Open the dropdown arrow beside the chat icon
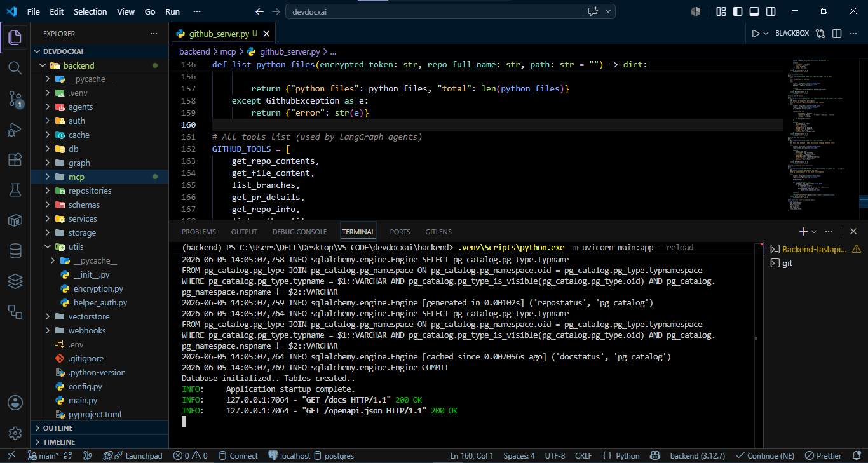Image resolution: width=868 pixels, height=463 pixels. tap(609, 11)
